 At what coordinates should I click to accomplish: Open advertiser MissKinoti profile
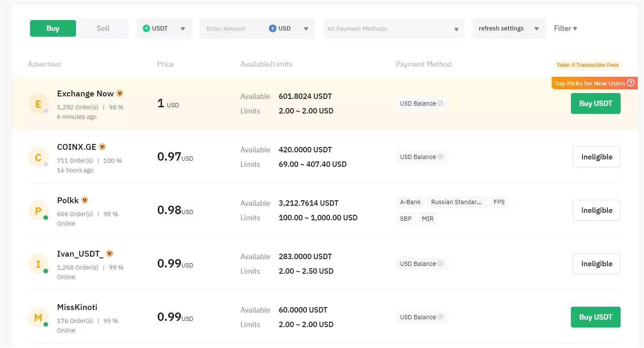77,307
